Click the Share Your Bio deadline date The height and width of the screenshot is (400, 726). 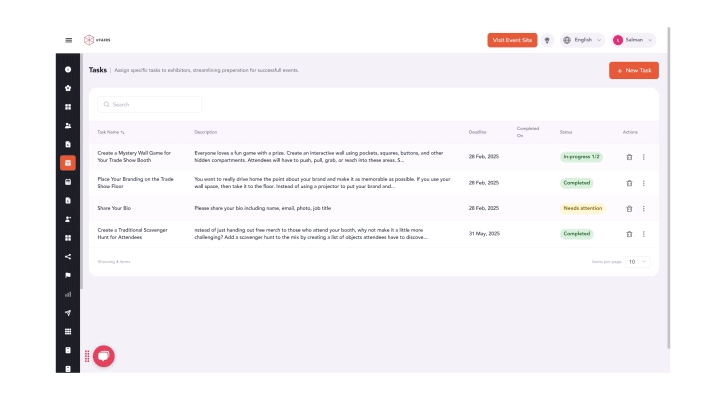tap(483, 208)
